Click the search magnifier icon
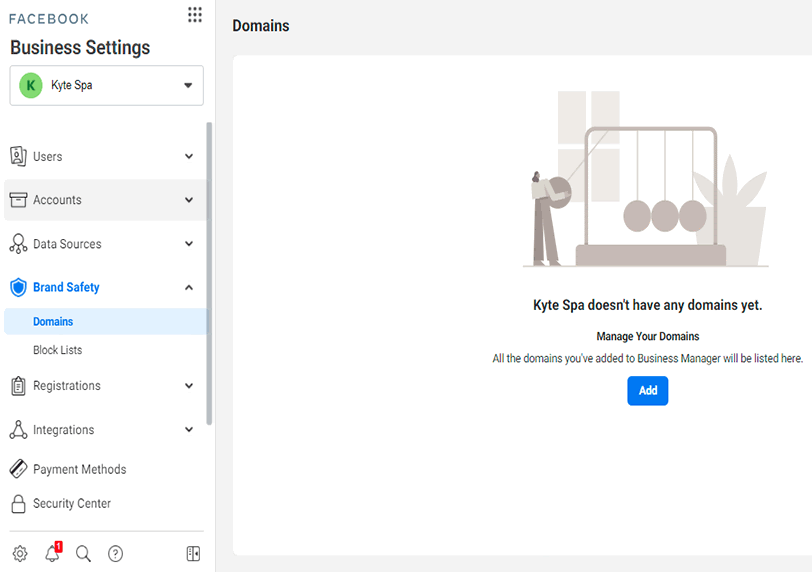The width and height of the screenshot is (812, 572). point(83,553)
